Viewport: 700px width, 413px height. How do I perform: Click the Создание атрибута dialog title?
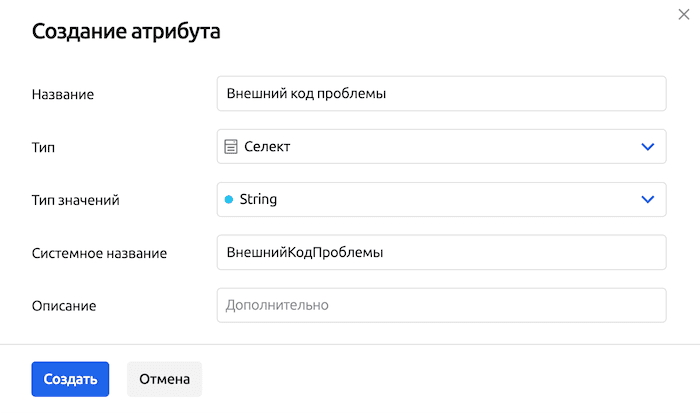pyautogui.click(x=126, y=32)
